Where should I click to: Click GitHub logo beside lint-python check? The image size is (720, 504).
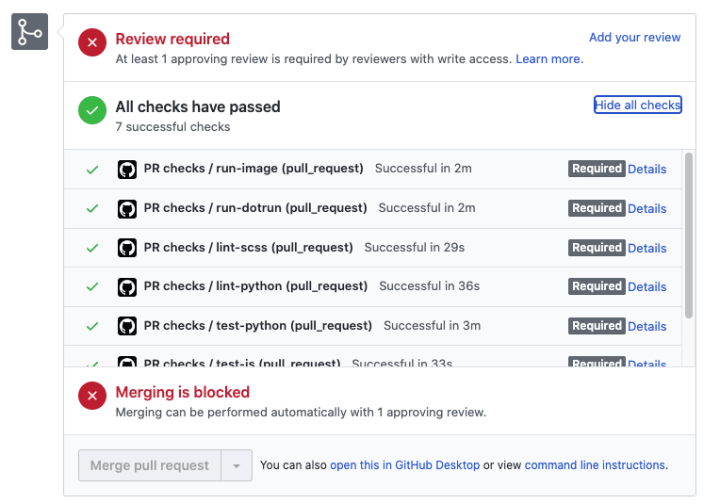click(x=127, y=286)
